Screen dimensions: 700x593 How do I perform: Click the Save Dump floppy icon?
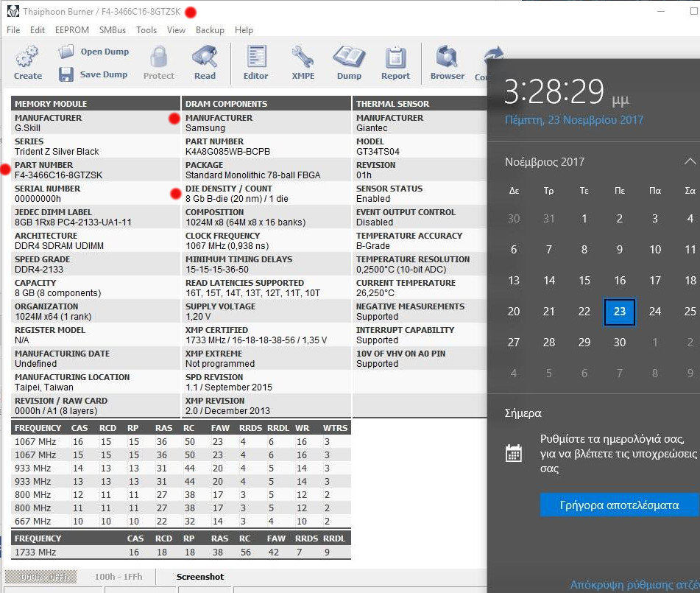(66, 74)
